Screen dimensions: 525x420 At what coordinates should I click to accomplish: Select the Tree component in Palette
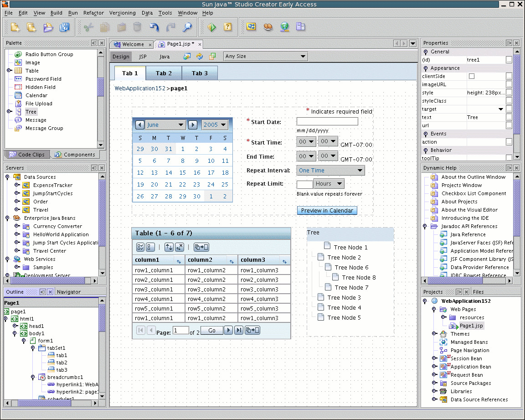pyautogui.click(x=31, y=112)
